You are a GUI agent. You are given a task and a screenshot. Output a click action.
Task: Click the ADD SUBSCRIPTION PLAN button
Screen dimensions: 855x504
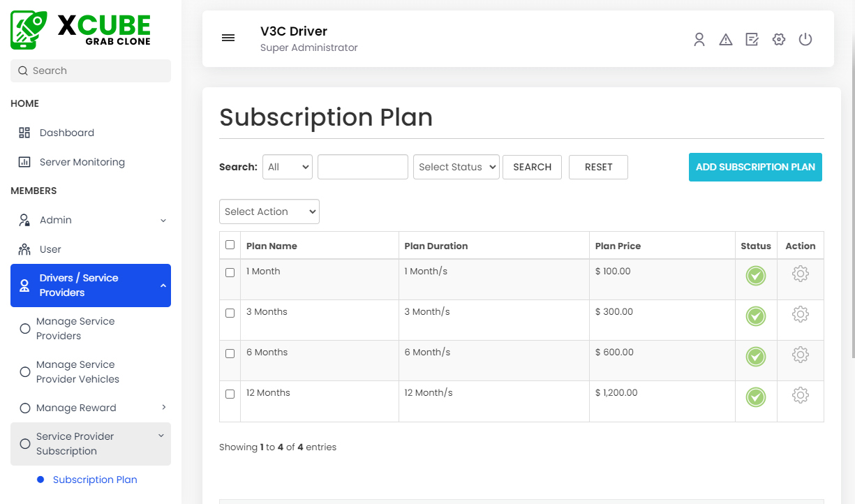coord(755,167)
